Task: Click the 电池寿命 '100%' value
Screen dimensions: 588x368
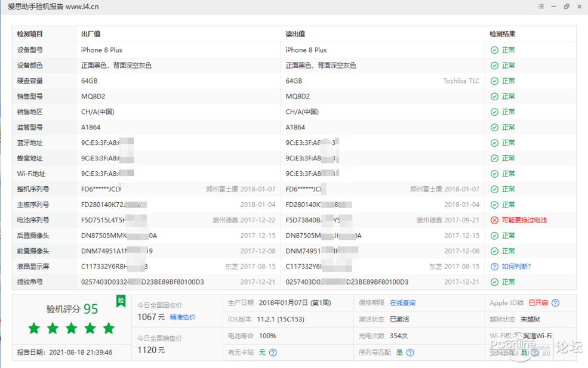Action: pos(268,336)
